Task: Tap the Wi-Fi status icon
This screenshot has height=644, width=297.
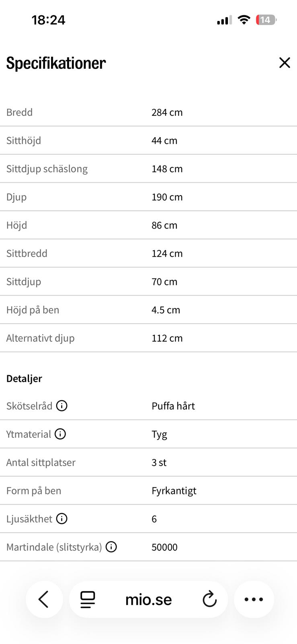Action: click(244, 20)
